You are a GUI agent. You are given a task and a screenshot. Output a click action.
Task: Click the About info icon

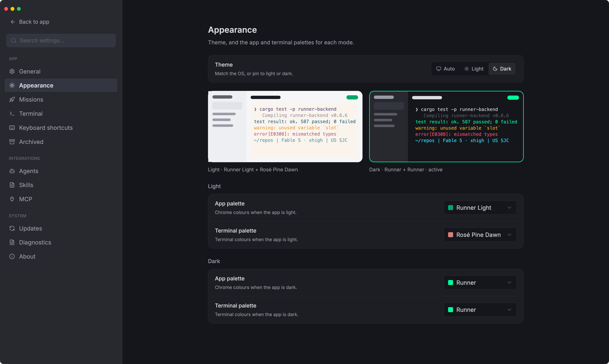pos(12,256)
